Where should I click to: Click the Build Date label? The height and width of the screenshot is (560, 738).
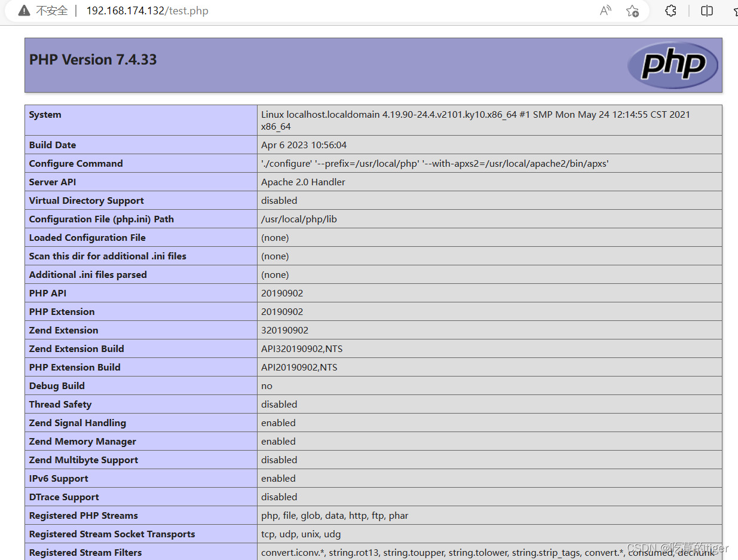tap(53, 145)
